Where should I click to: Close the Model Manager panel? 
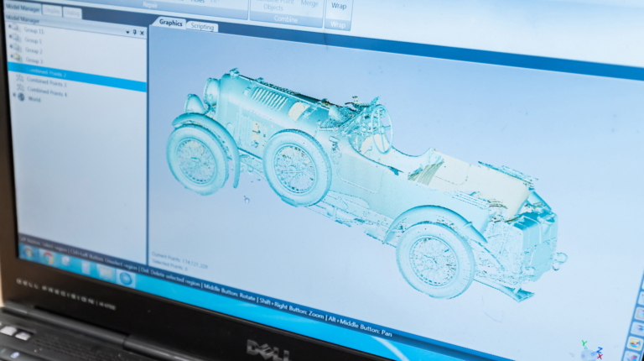click(x=143, y=33)
